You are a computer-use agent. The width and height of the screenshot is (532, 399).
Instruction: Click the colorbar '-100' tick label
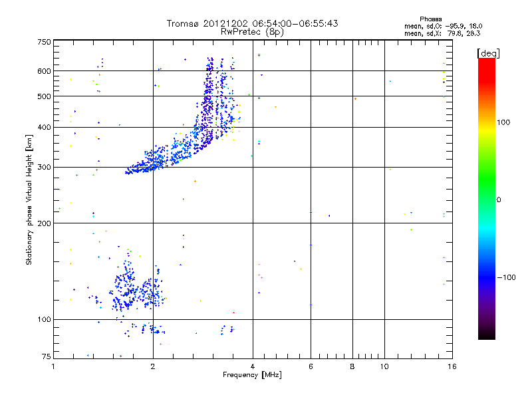(506, 277)
